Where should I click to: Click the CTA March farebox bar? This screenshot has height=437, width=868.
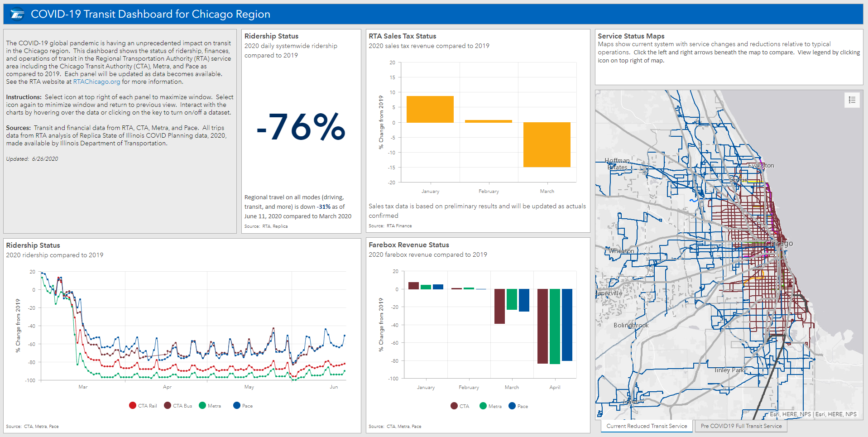tap(499, 306)
